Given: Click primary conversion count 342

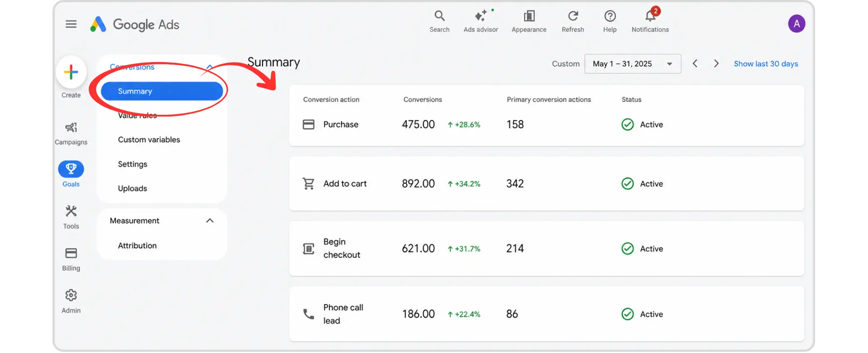Looking at the screenshot, I should pos(515,184).
